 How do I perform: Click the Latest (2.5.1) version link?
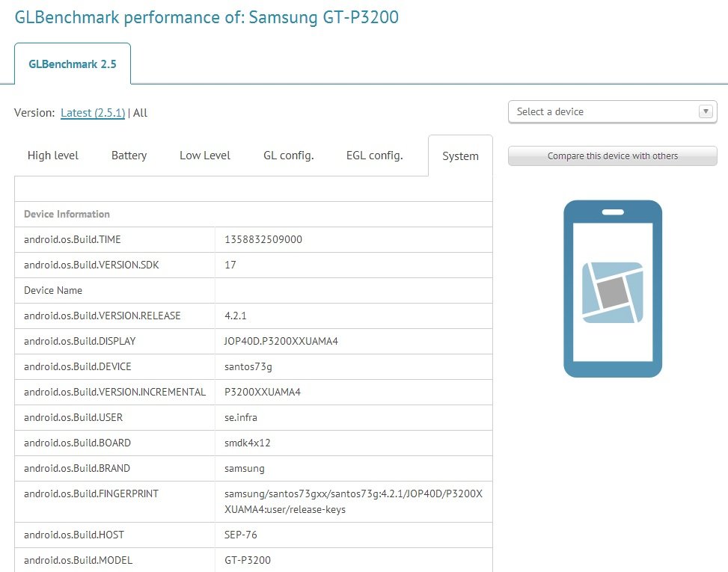point(93,113)
